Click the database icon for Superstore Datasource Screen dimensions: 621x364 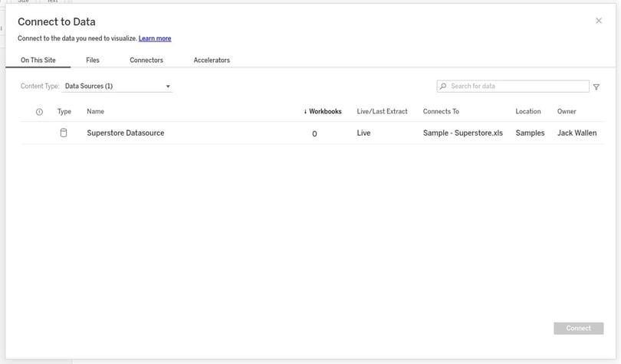(64, 133)
